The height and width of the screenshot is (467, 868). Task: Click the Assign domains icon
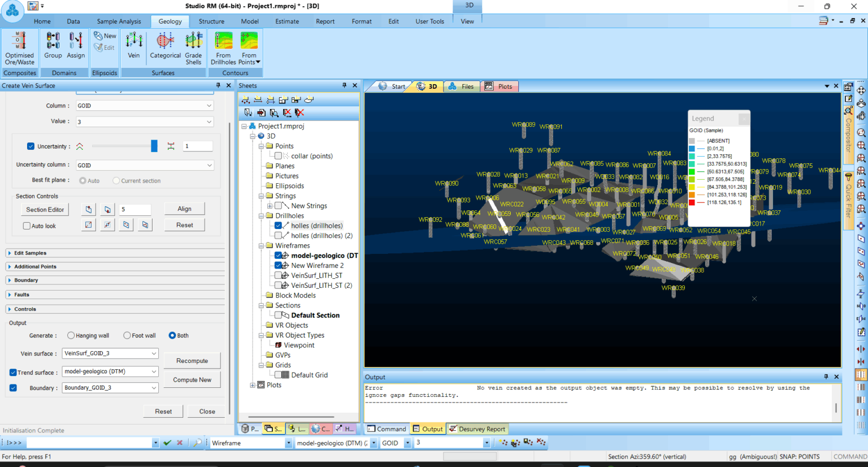click(x=76, y=45)
